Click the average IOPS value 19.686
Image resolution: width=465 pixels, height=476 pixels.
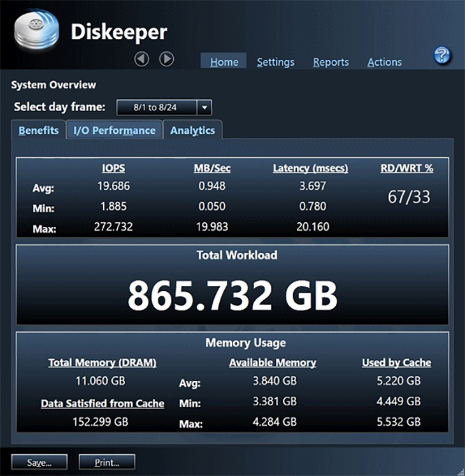click(x=113, y=186)
